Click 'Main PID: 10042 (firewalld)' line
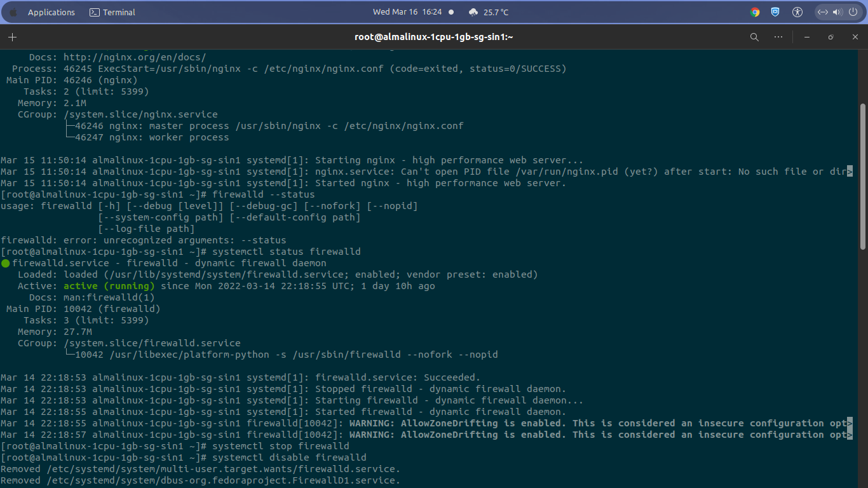868x488 pixels. [83, 309]
